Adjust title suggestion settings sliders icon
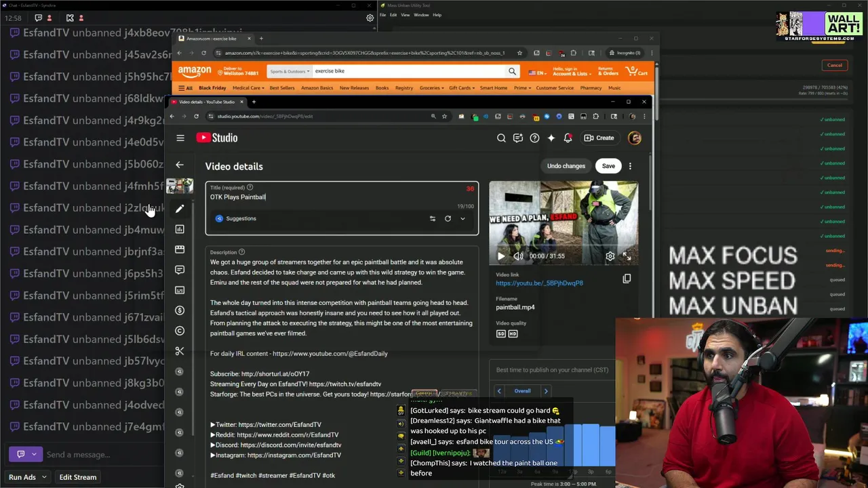868x488 pixels. point(433,219)
